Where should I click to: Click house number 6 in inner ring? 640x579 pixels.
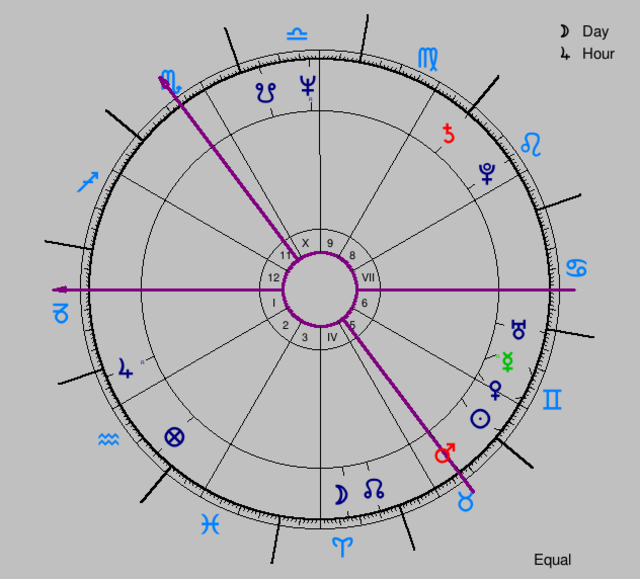(x=364, y=303)
